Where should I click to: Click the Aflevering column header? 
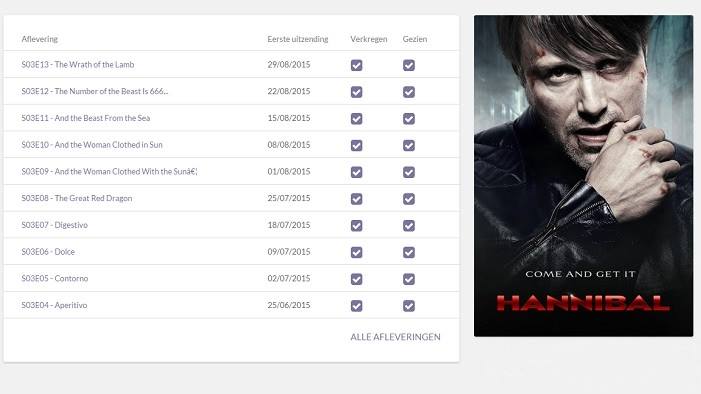[x=40, y=39]
